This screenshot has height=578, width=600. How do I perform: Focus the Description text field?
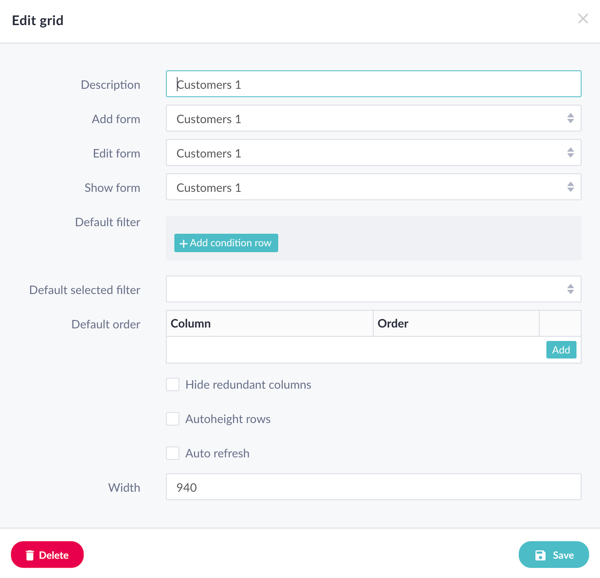point(373,84)
